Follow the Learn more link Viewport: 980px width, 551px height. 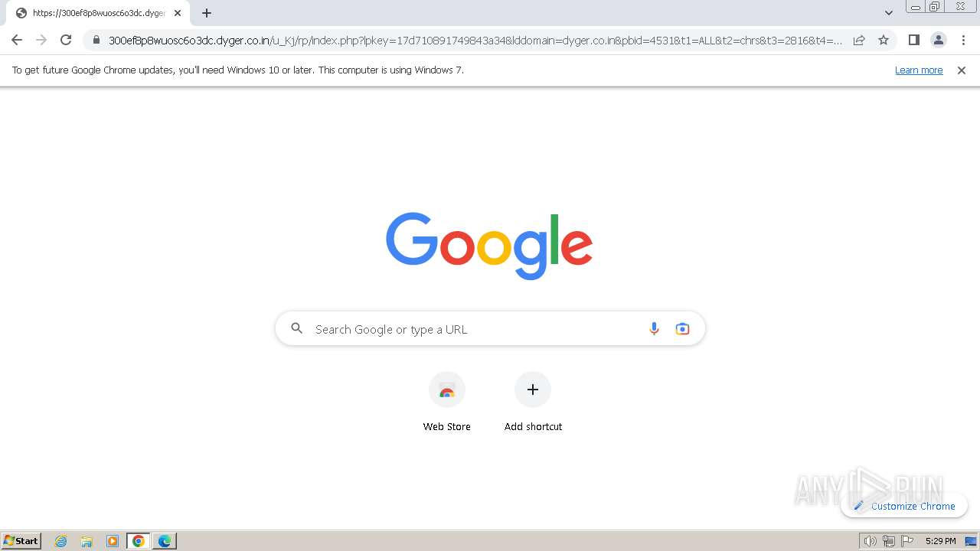(919, 70)
